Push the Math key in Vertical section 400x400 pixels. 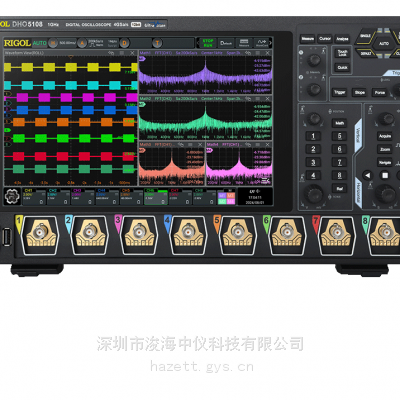(x=339, y=123)
